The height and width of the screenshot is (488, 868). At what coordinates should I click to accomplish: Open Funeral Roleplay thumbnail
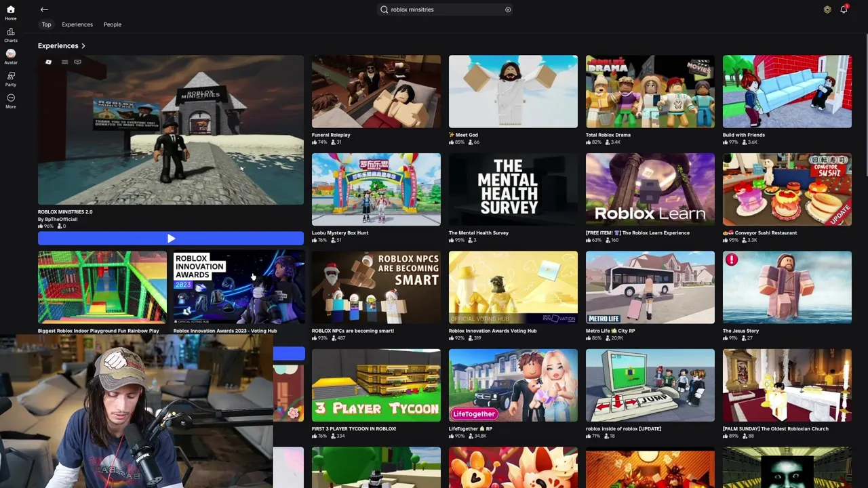click(376, 91)
